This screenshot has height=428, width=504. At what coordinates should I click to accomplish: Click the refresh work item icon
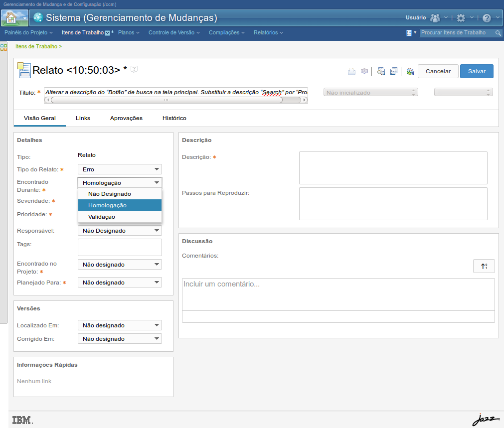pos(410,71)
